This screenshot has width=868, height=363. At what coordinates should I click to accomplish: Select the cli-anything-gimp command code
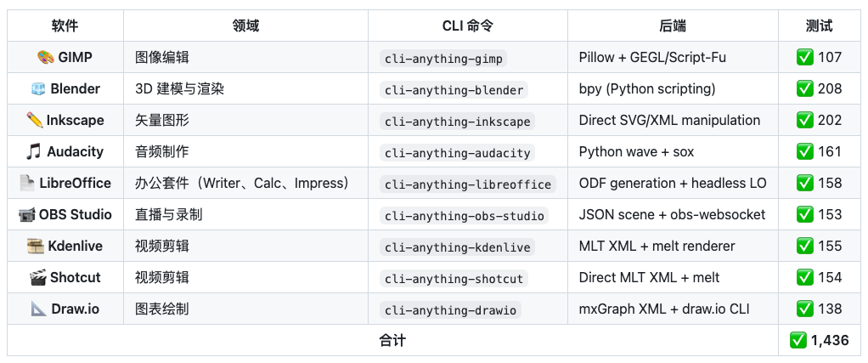coord(443,59)
